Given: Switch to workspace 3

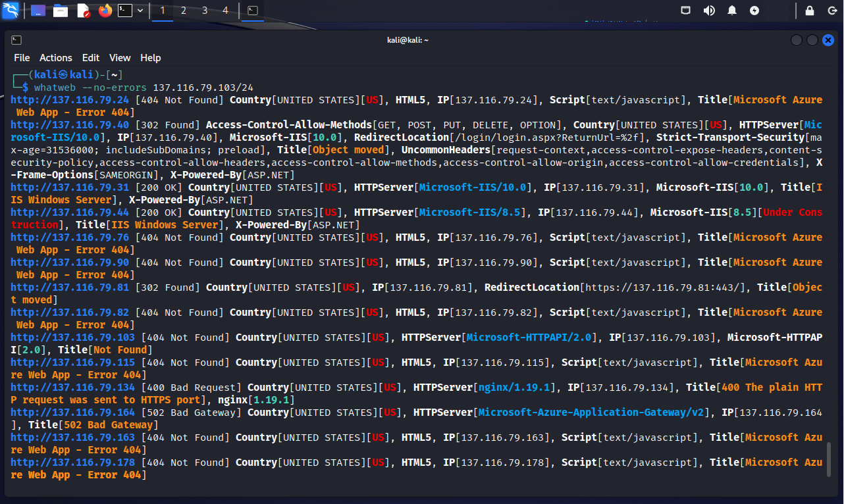Looking at the screenshot, I should tap(205, 11).
